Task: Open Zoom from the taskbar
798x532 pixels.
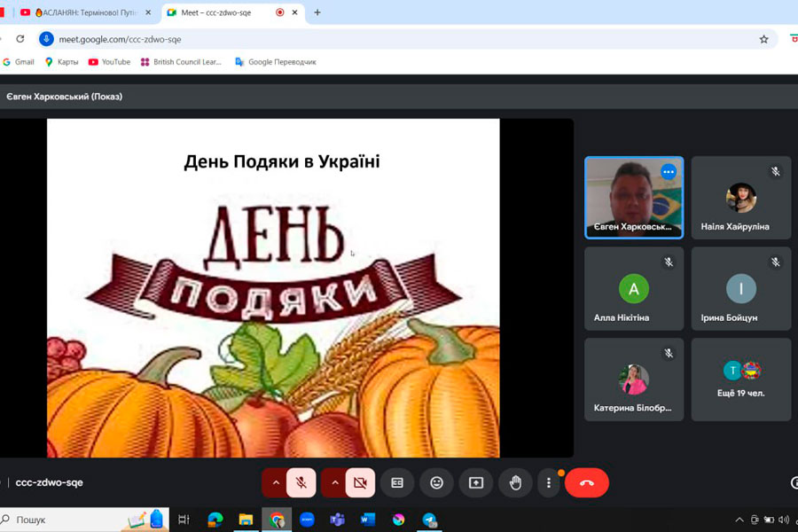Action: pyautogui.click(x=307, y=520)
